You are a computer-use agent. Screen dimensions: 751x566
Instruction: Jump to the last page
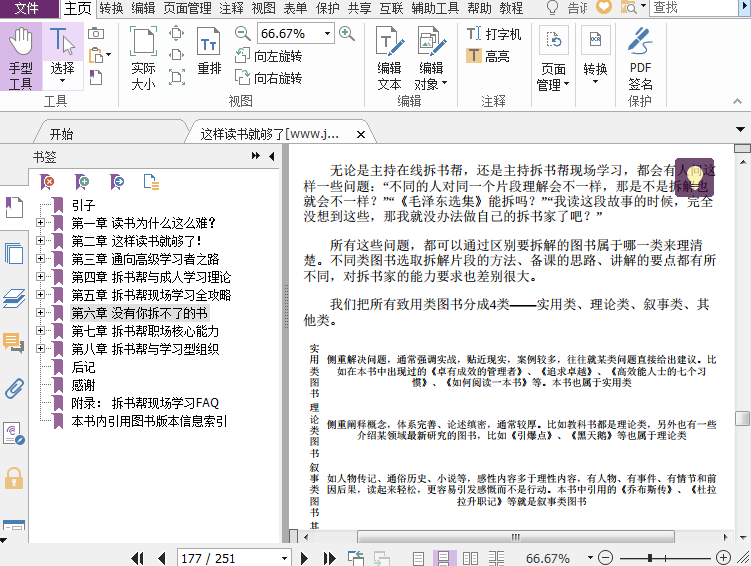(329, 558)
